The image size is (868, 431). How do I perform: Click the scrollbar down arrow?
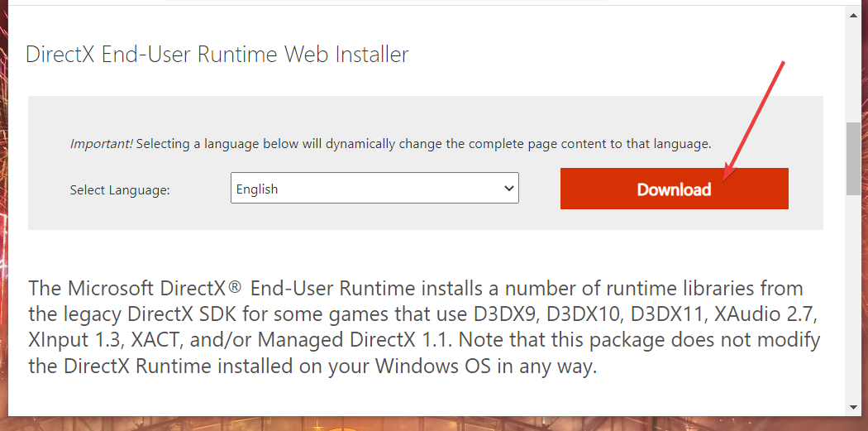(x=854, y=407)
